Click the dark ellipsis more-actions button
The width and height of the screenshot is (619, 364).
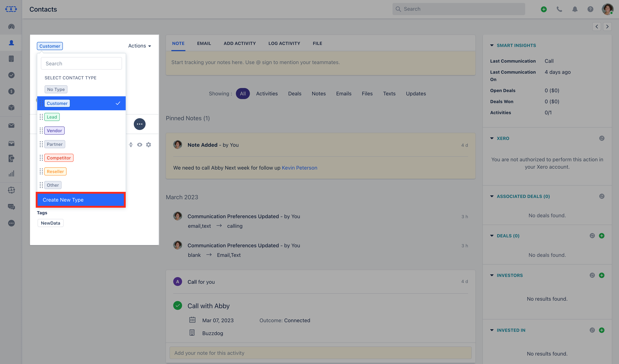[x=140, y=124]
